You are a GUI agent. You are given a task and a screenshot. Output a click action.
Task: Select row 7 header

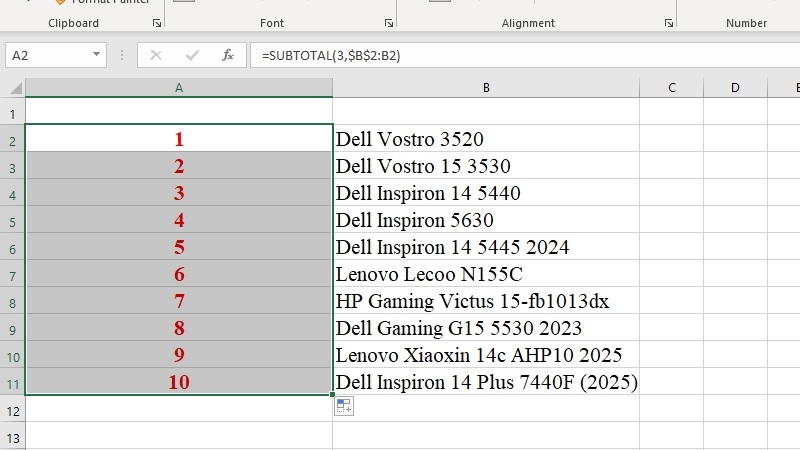12,274
